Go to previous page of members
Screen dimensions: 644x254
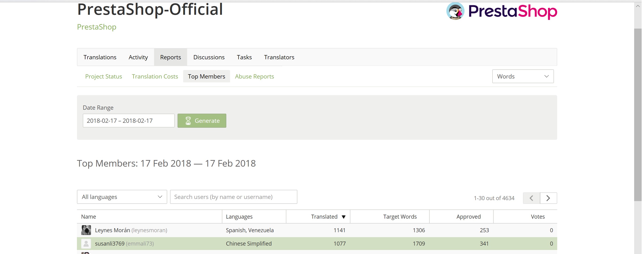coord(531,198)
